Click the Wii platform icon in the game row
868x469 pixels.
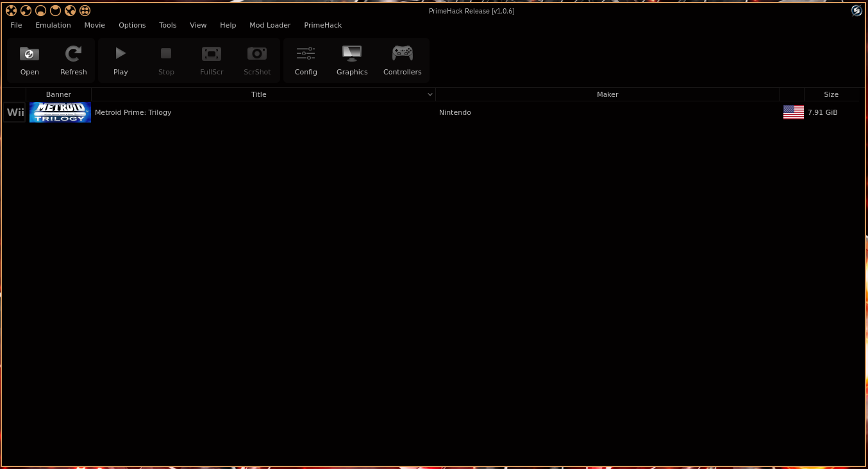coord(15,112)
